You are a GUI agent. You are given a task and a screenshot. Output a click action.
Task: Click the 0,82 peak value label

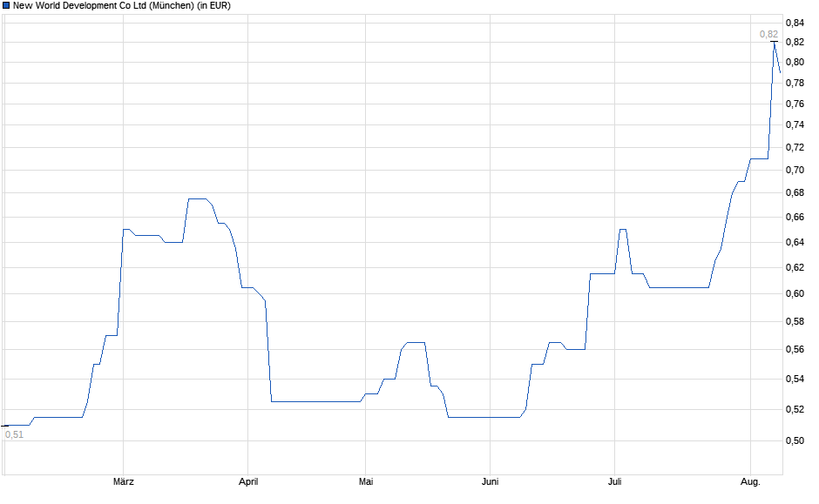coord(768,35)
